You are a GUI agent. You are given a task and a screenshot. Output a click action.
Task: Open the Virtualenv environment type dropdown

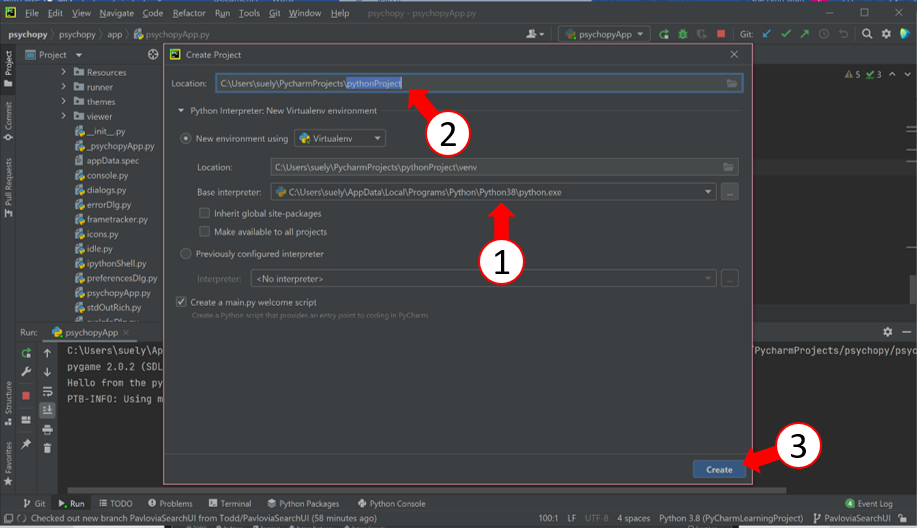point(340,139)
